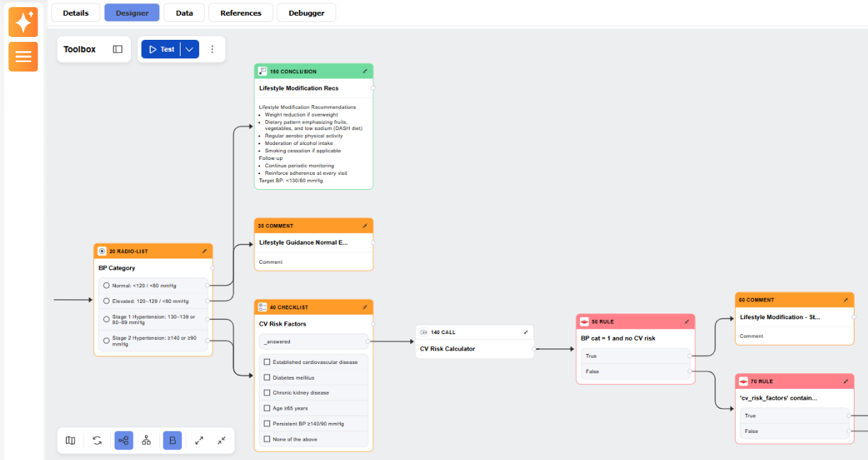868x460 pixels.
Task: Edit the 20 Radio-list node pencil icon
Action: (x=205, y=251)
